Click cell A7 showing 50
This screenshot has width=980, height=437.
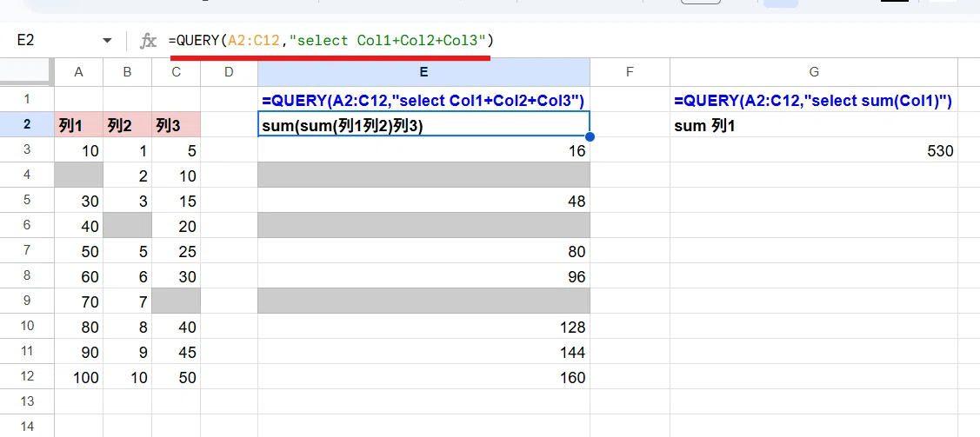tap(79, 251)
